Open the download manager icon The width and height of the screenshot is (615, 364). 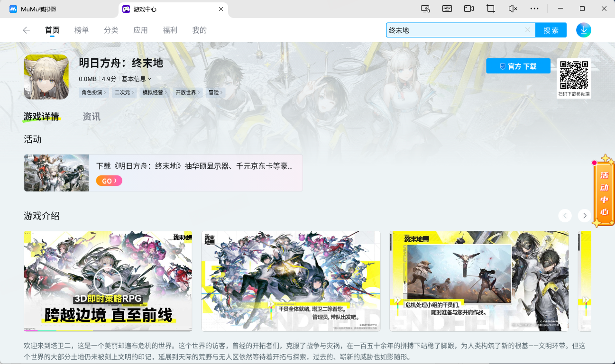click(583, 30)
